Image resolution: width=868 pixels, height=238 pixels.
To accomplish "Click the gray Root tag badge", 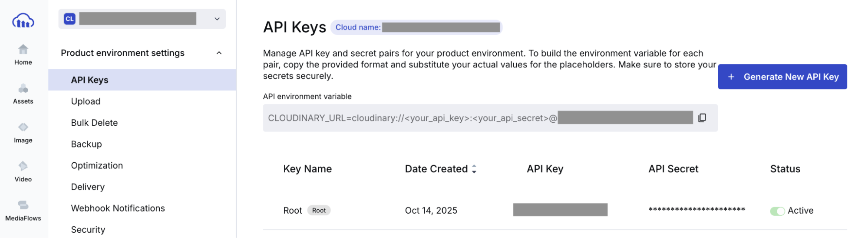I will [319, 211].
